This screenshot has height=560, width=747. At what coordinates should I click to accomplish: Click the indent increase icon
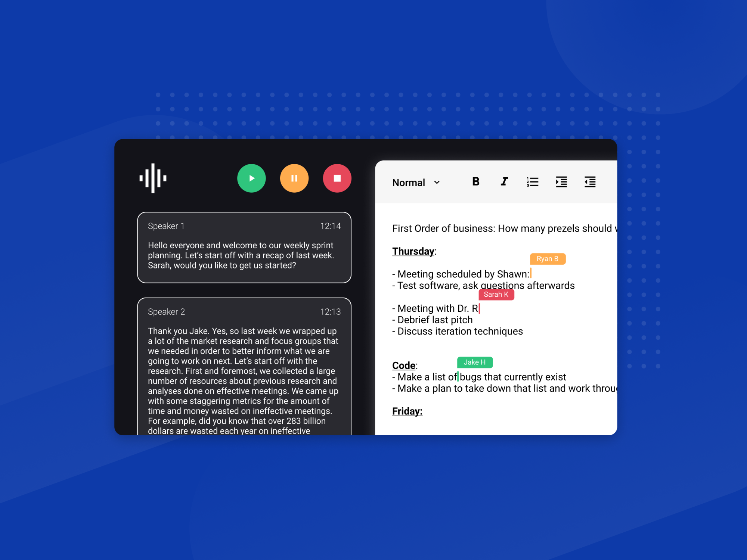(x=561, y=181)
